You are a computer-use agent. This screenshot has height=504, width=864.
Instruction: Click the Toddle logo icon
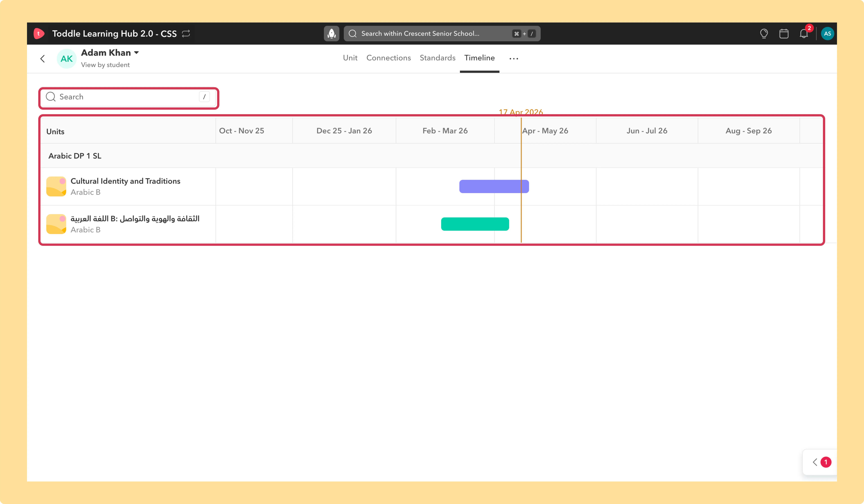coord(39,34)
